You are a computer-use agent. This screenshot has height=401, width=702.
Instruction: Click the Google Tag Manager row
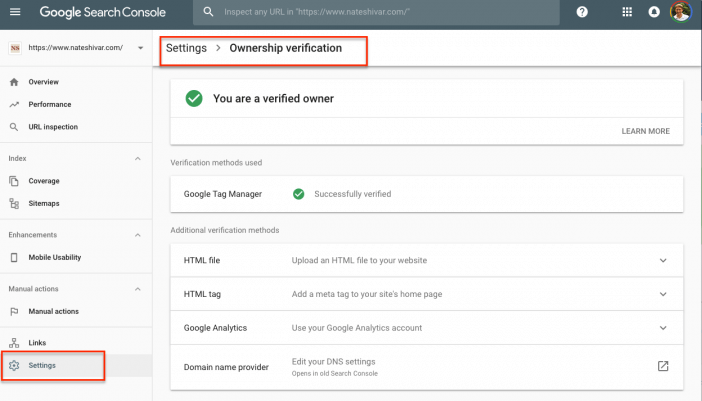pos(427,194)
